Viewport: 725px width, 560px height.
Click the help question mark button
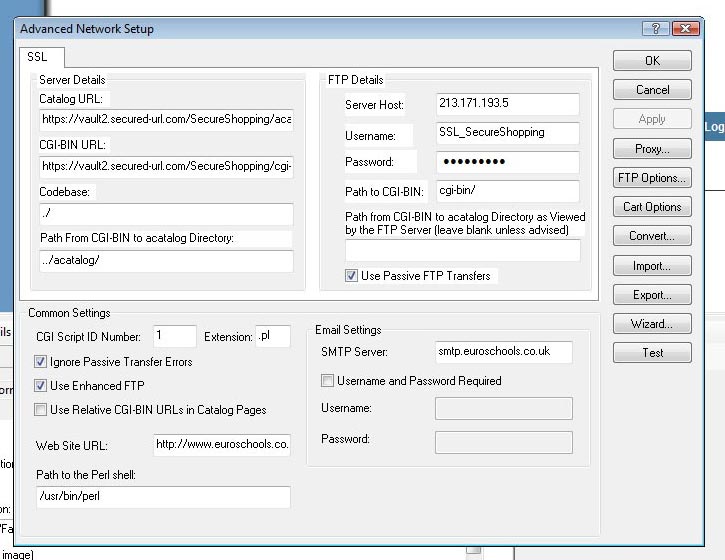coord(655,29)
